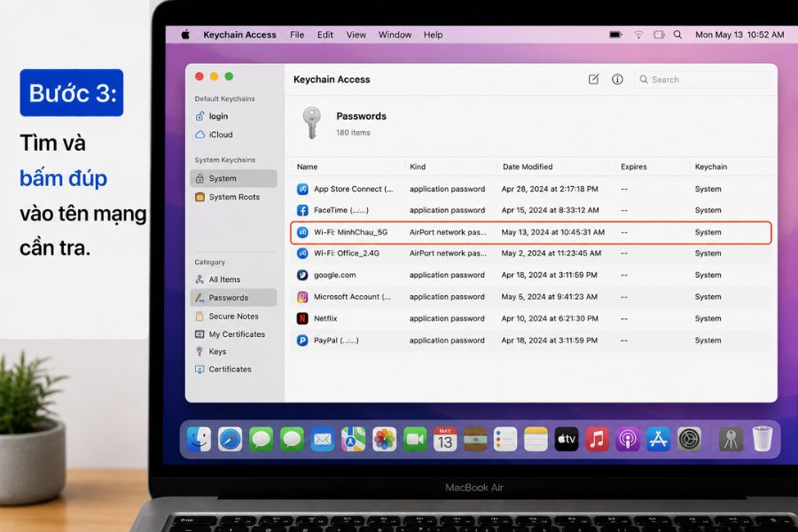Open Notes from the Dock
This screenshot has height=532, width=798.
[x=536, y=440]
